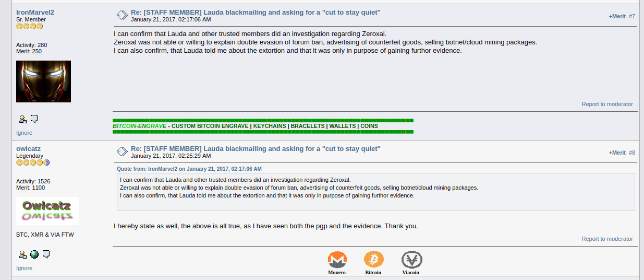Viewport: 644px width, 280px height.
Task: Open IronMarvel2 Iron Man avatar image
Action: click(43, 81)
